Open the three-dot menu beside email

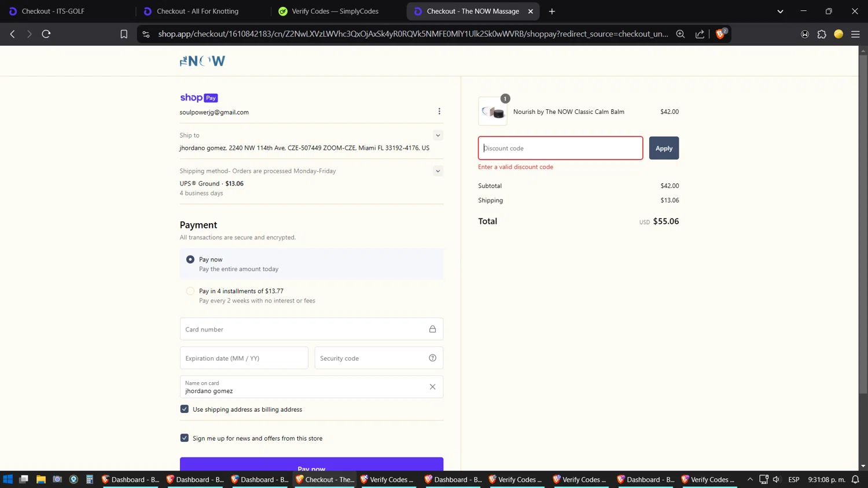(x=439, y=111)
